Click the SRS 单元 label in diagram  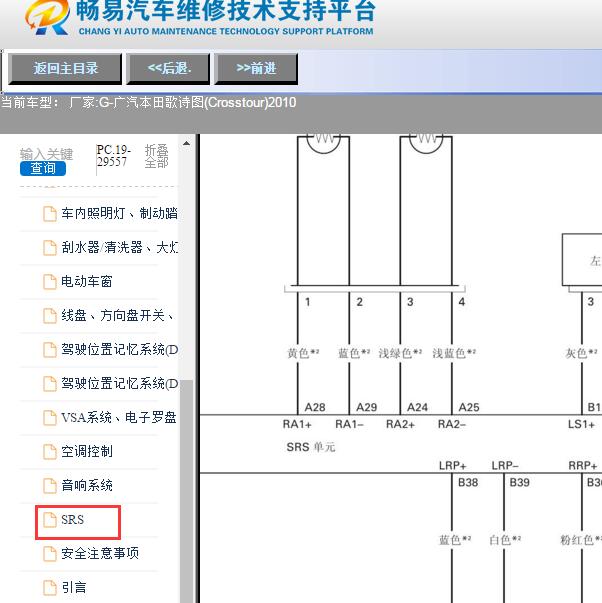tap(311, 447)
